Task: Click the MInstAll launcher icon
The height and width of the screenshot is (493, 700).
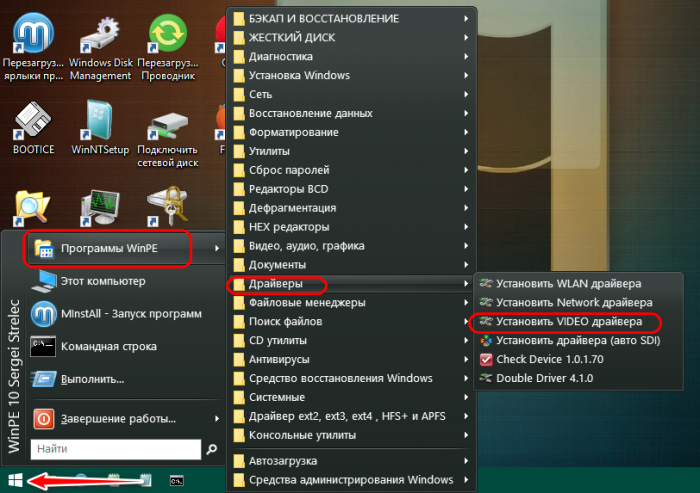Action: pos(44,314)
